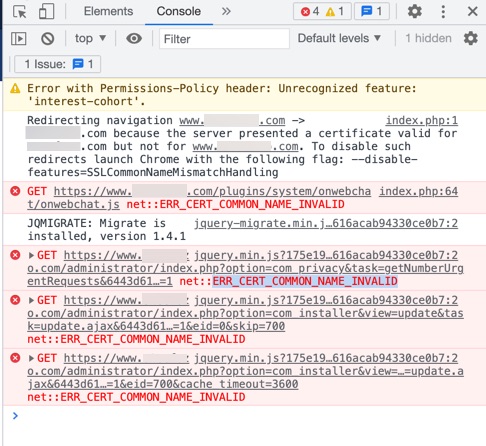Click error icon on the com_privacy request row

15,255
